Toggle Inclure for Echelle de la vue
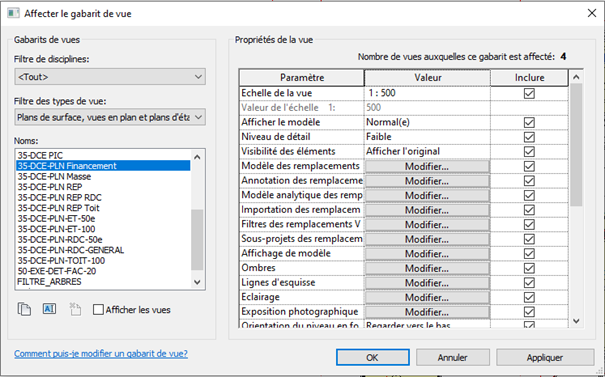Image resolution: width=605 pixels, height=377 pixels. 529,93
